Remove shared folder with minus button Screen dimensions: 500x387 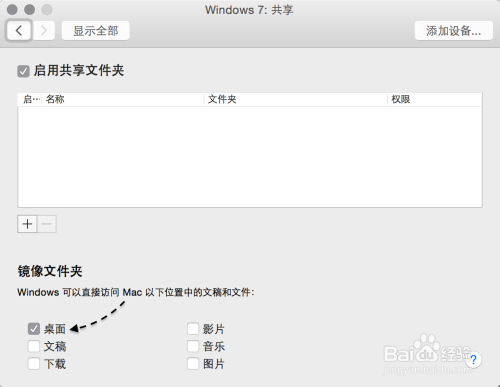click(x=47, y=224)
